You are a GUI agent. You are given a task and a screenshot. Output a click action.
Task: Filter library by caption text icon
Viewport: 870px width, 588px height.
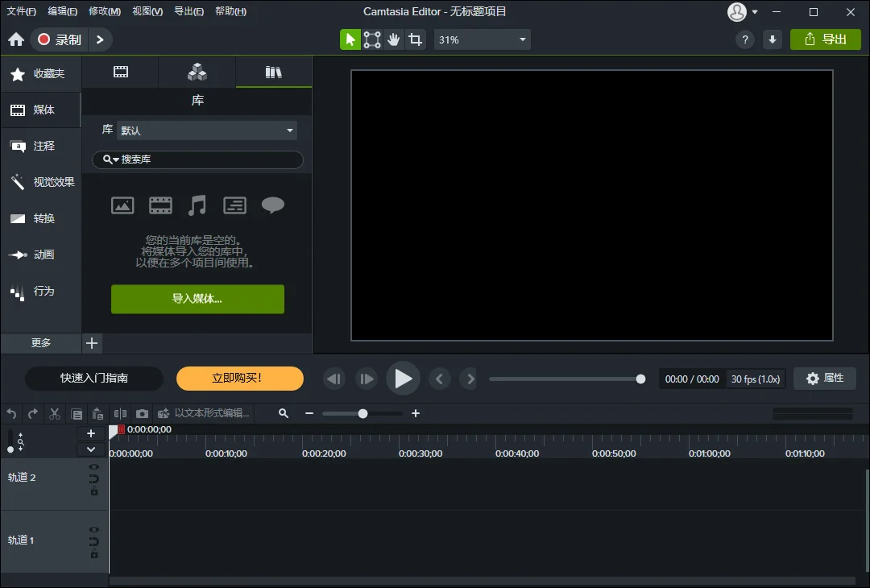(234, 205)
